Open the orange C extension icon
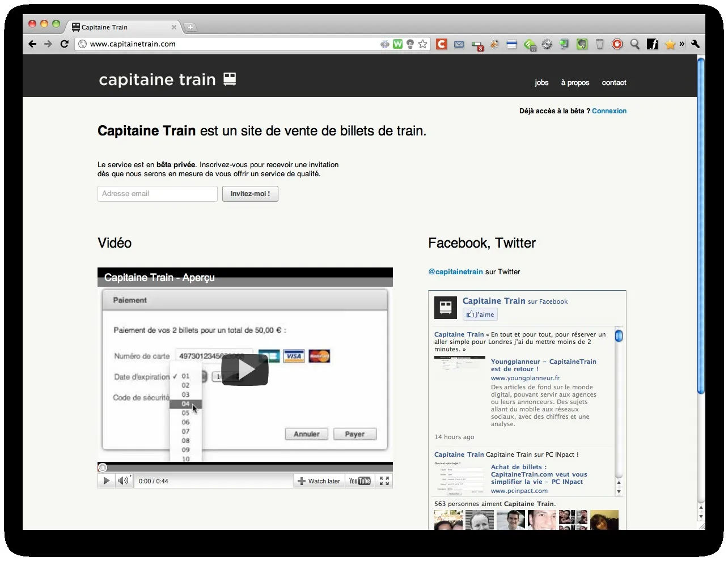The height and width of the screenshot is (561, 728). pos(442,44)
